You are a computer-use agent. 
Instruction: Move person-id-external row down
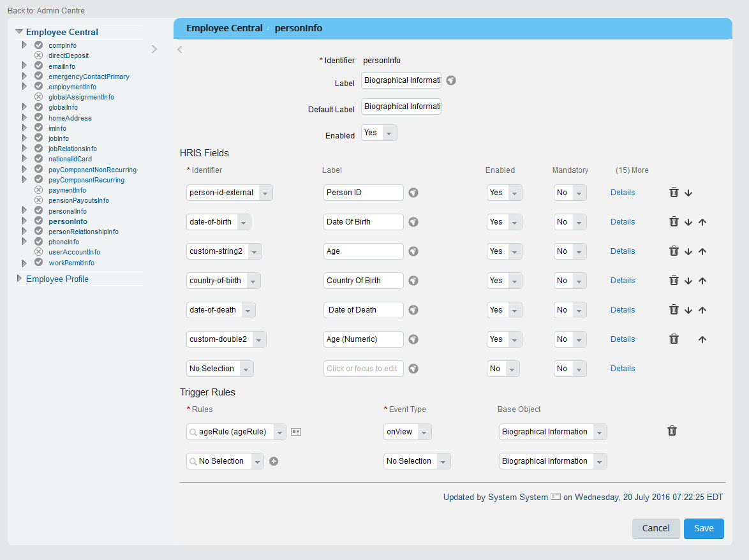(688, 193)
